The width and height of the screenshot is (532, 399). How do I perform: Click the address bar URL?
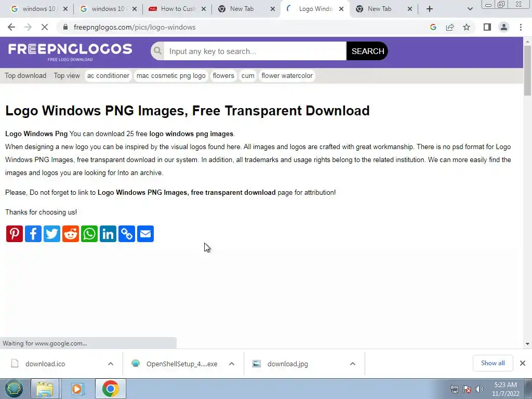[x=135, y=27]
